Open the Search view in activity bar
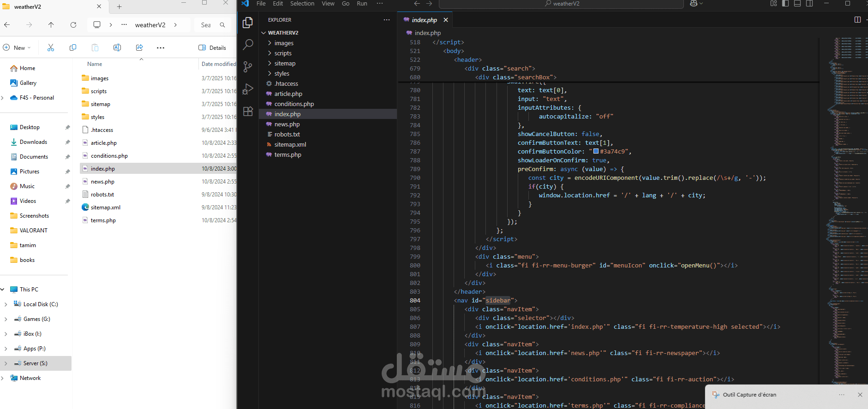The height and width of the screenshot is (409, 868). coord(248,44)
